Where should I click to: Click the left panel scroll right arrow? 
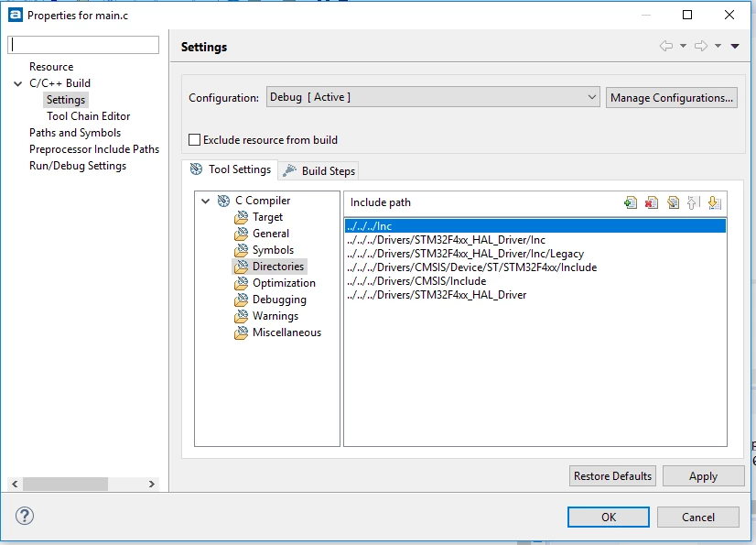(151, 484)
